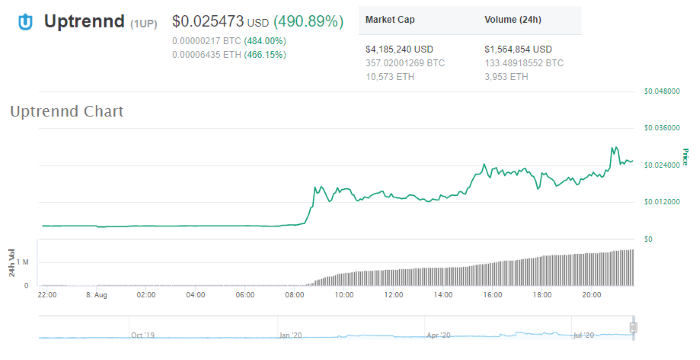The image size is (700, 360).
Task: Click the Volume (24h) column header
Action: point(513,20)
